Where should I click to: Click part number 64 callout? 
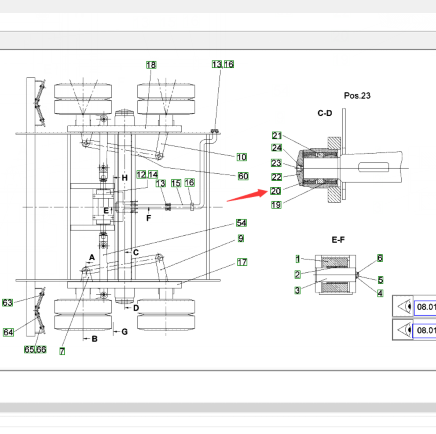(8, 332)
